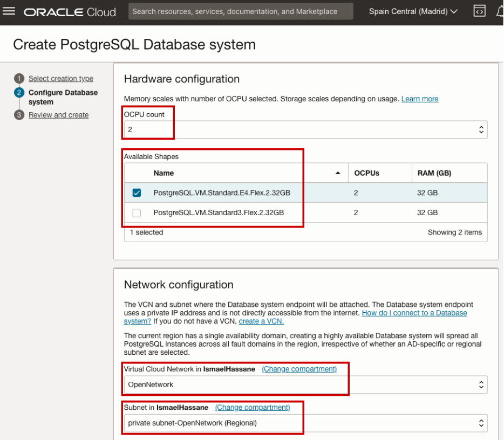Viewport: 504px width, 440px height.
Task: Open the hamburger navigation menu
Action: (9, 11)
